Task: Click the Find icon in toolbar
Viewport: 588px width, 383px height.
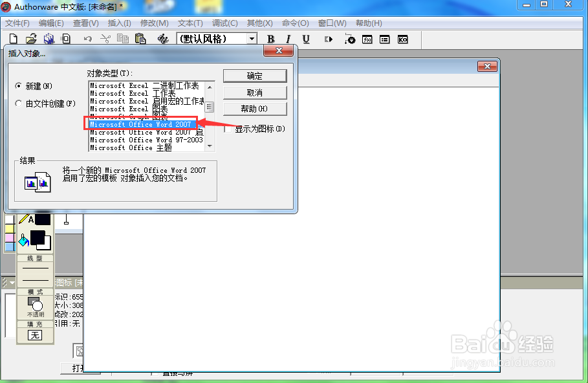Action: coord(162,39)
